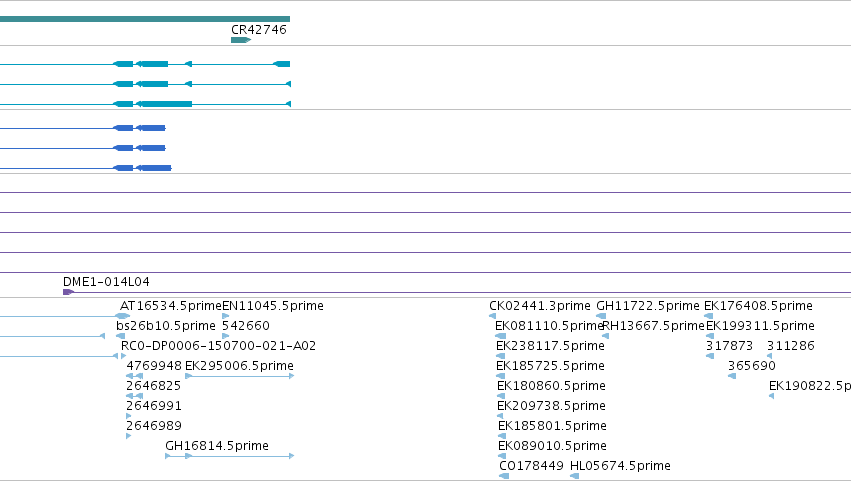Click the EK190822.5prime feature marker

pyautogui.click(x=771, y=396)
